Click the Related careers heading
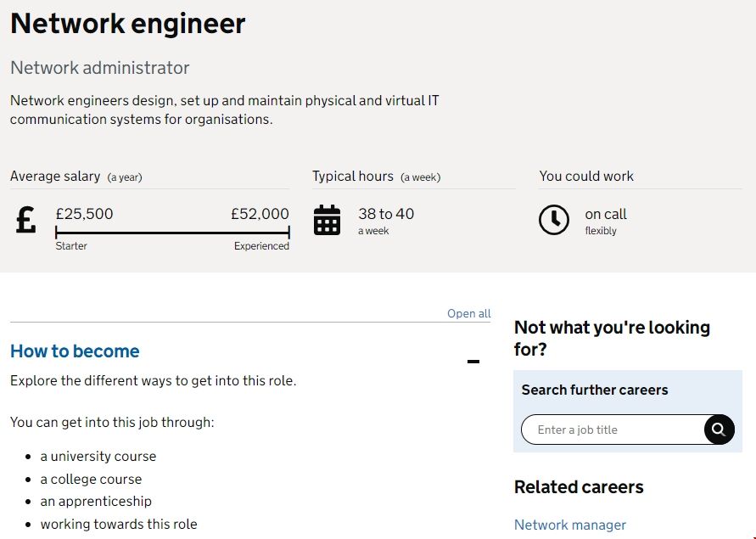The height and width of the screenshot is (539, 756). [579, 487]
